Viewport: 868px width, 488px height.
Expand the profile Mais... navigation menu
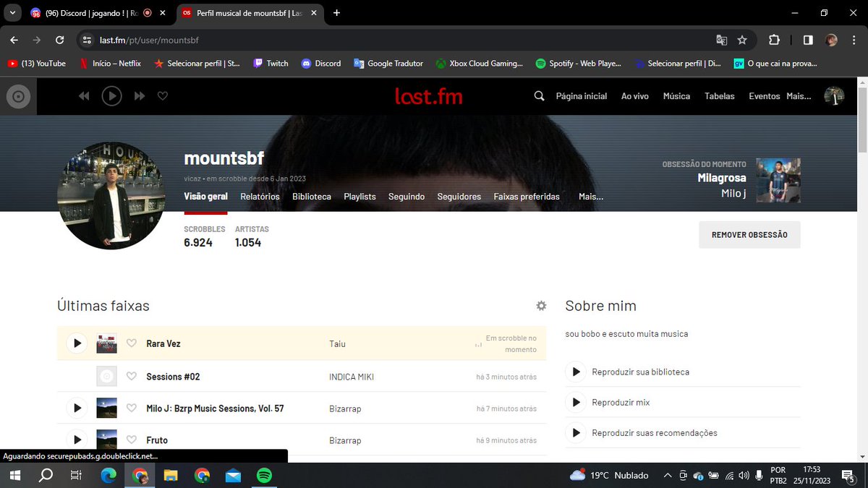(x=591, y=197)
